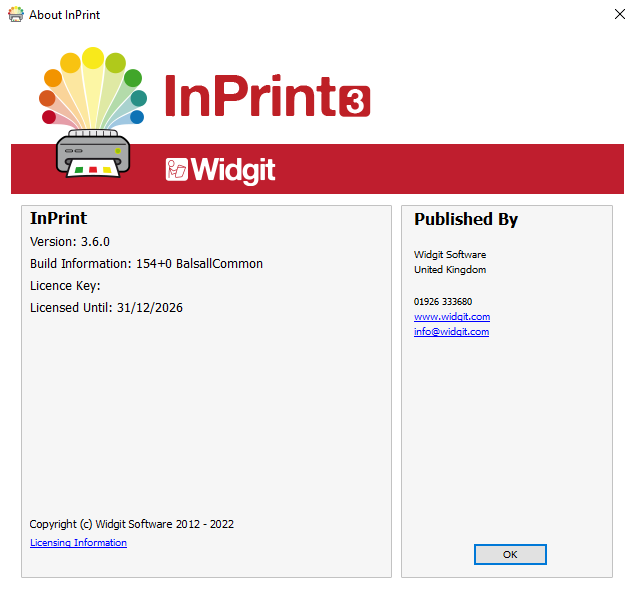Click the About InPrint window title
The image size is (635, 601).
(x=64, y=15)
